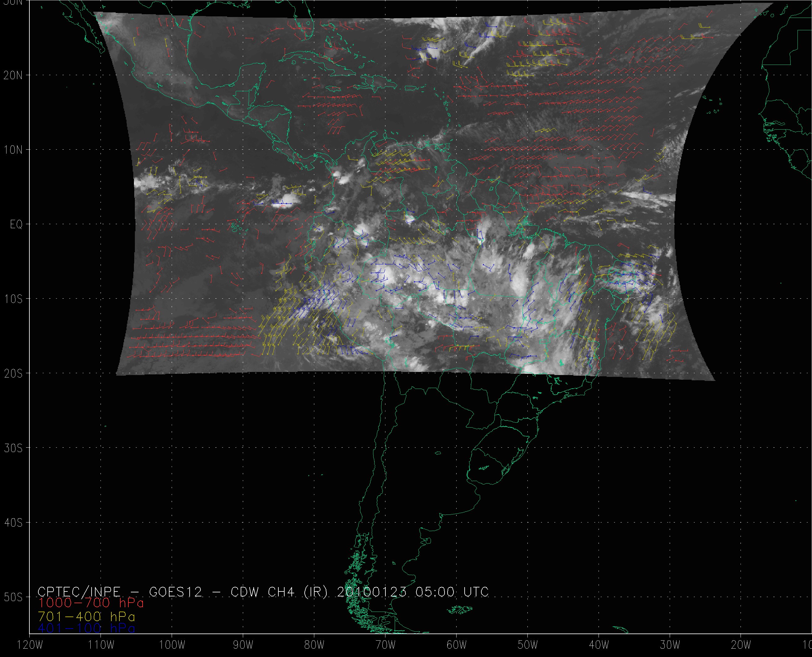Screen dimensions: 812x657
Task: Click the red 1000-700 hPa legend entry
Action: click(x=91, y=603)
